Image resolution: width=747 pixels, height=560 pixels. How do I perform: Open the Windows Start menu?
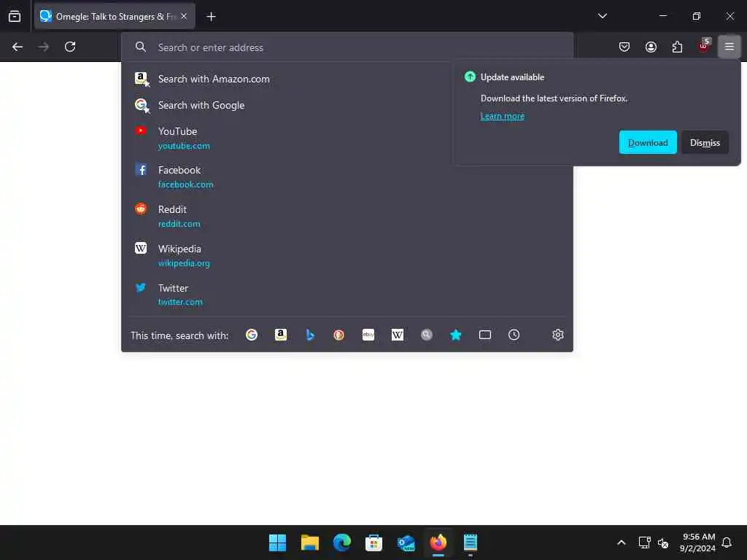pyautogui.click(x=277, y=542)
